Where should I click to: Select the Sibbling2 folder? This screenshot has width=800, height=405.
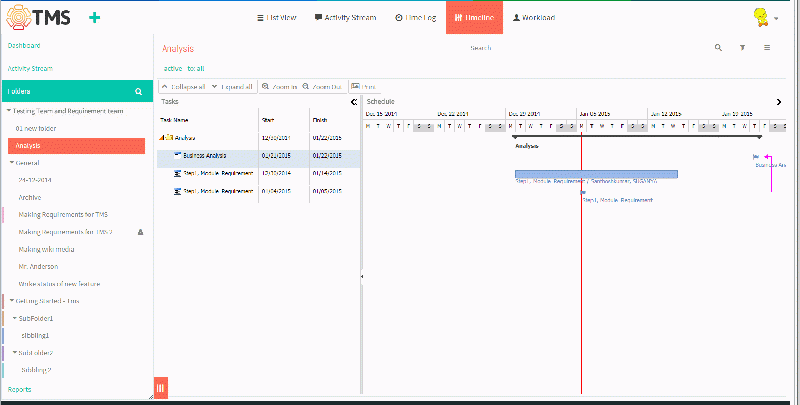tap(36, 370)
